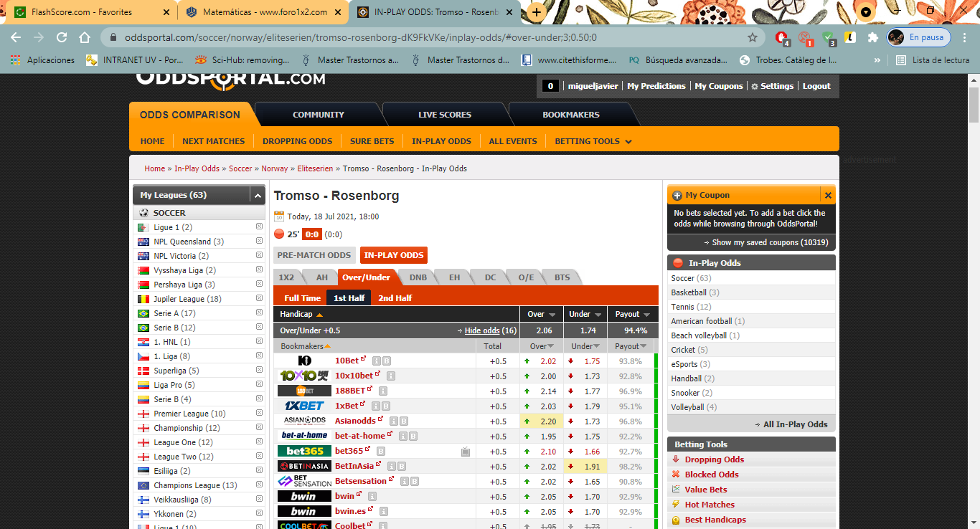This screenshot has width=980, height=529.
Task: Sort by Bookmakers column arrow
Action: tap(328, 346)
